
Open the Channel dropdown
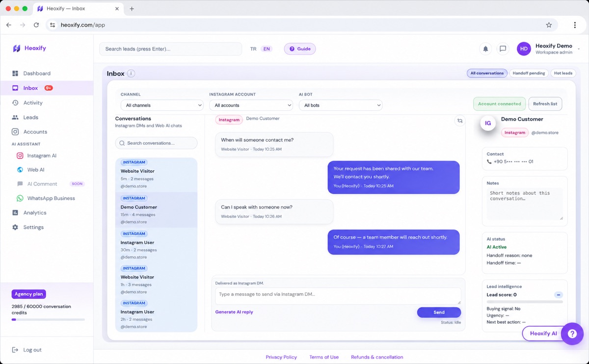162,105
